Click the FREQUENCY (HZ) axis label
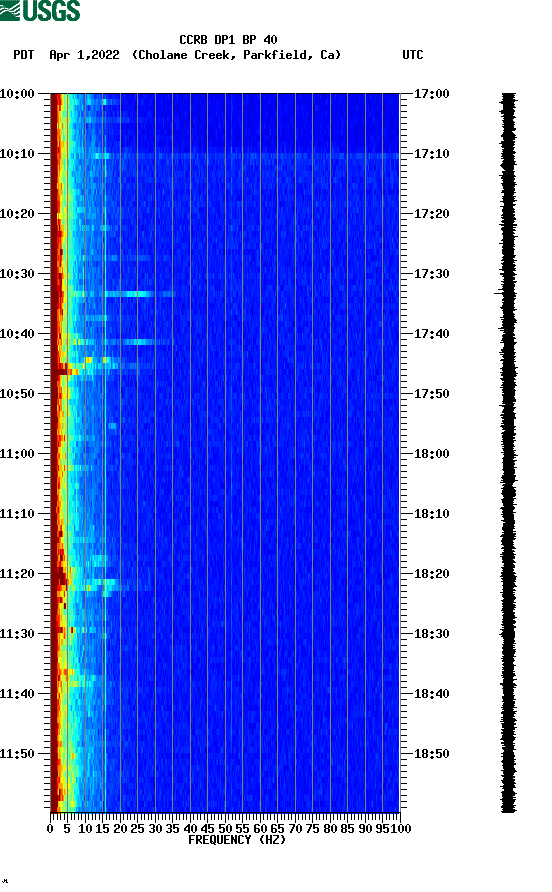The image size is (552, 892). click(x=237, y=840)
